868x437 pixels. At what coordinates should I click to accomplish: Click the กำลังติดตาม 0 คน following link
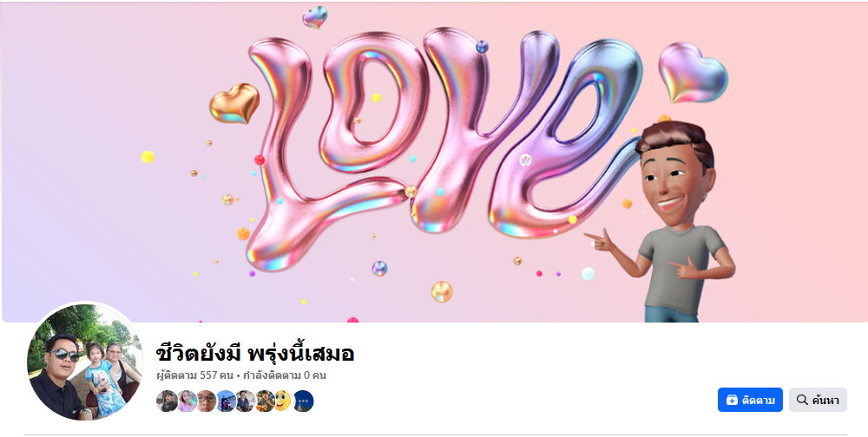[284, 375]
